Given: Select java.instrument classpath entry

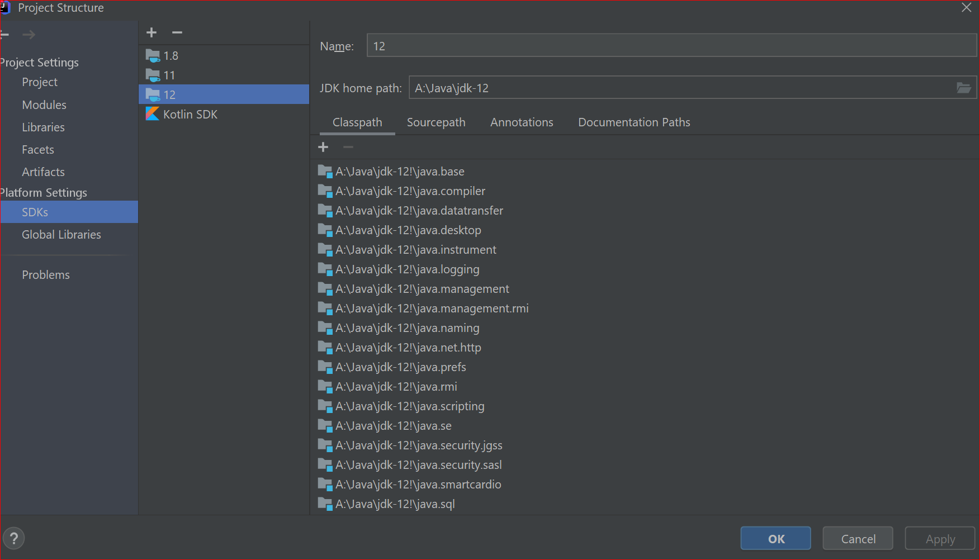Looking at the screenshot, I should tap(407, 250).
